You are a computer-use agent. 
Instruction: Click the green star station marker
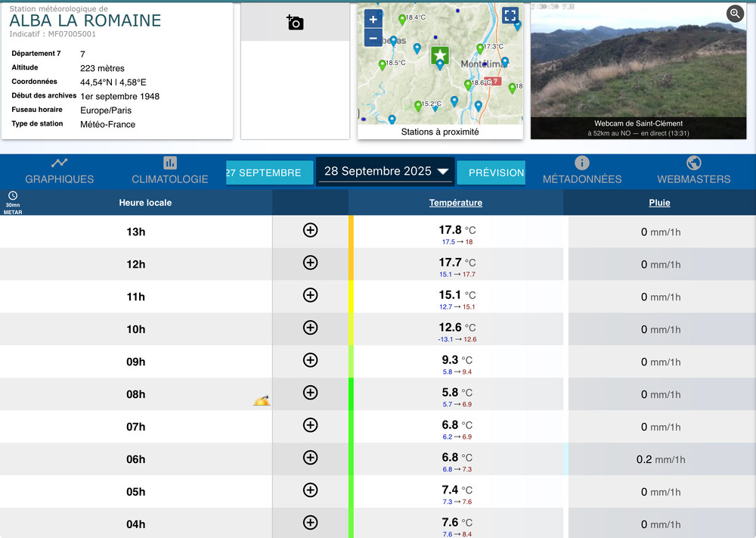tap(440, 55)
